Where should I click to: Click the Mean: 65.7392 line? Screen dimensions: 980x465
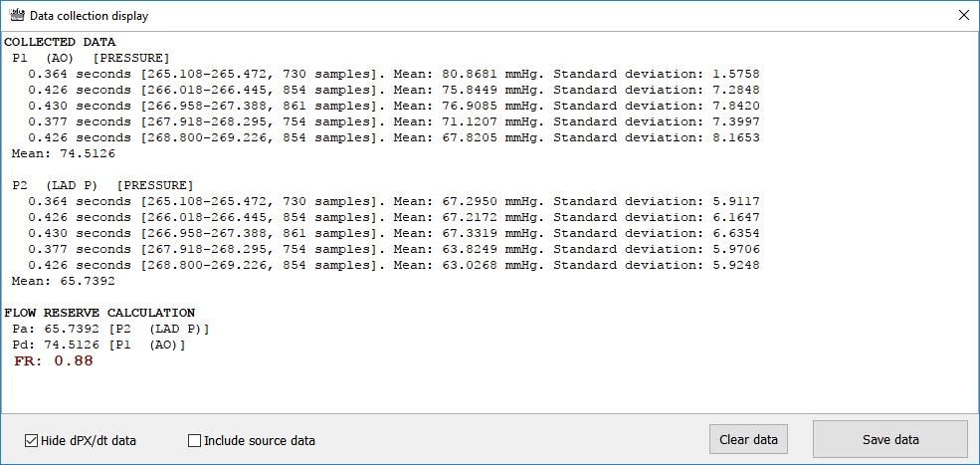coord(63,281)
